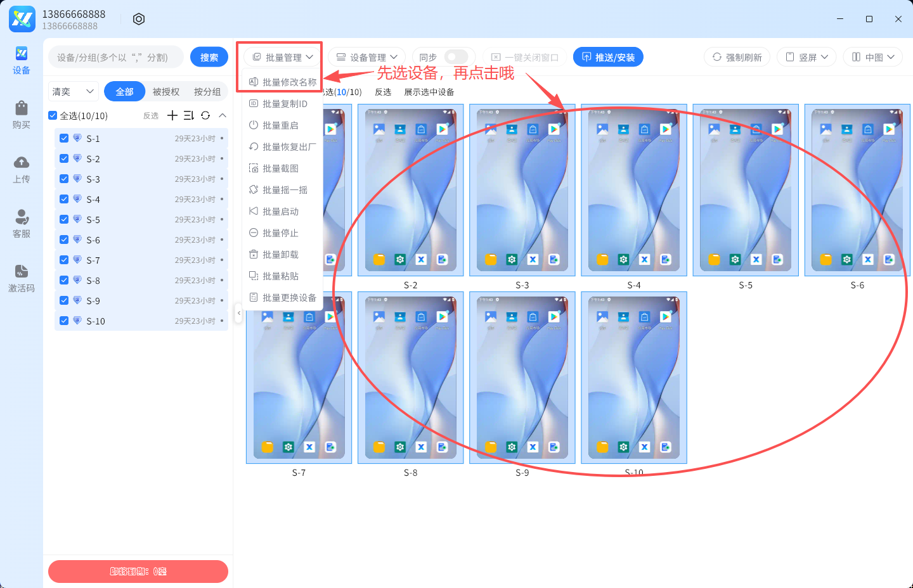Click the 推送/安装 button
The height and width of the screenshot is (588, 913).
[x=608, y=57]
